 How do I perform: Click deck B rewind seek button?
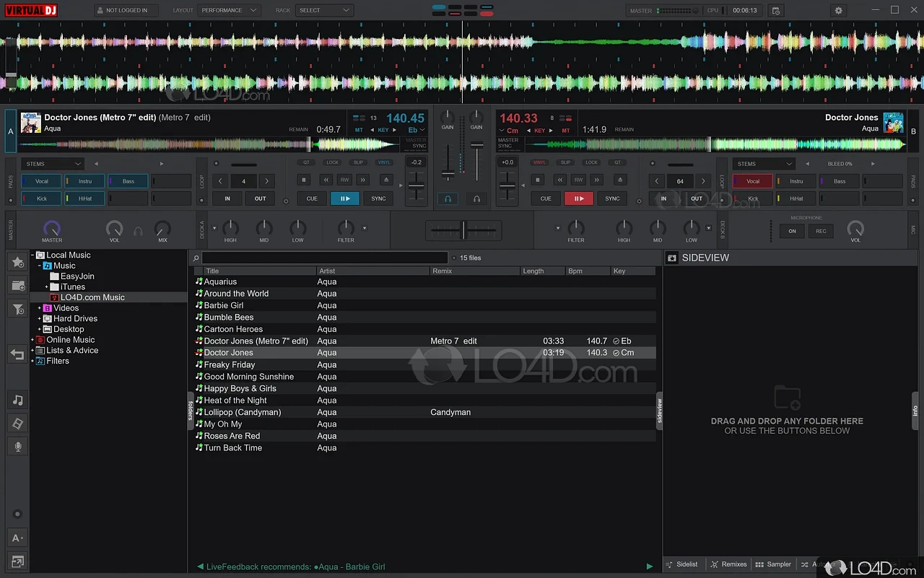(x=560, y=180)
